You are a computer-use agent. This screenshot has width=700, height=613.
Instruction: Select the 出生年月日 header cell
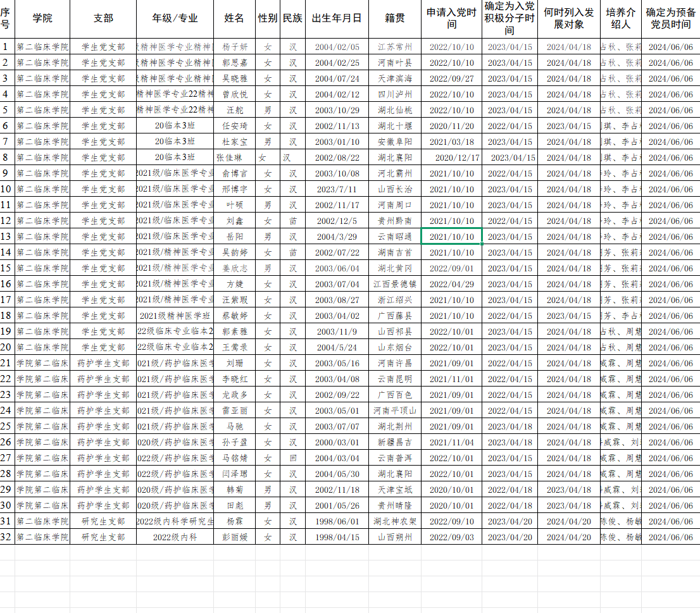[337, 18]
